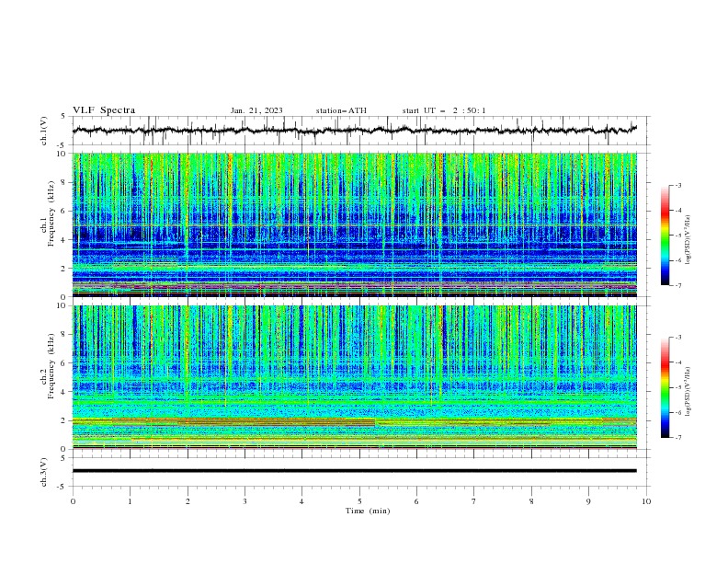Image resolution: width=728 pixels, height=563 pixels.
Task: Click the '4' tick on the time axis
Action: 301,501
